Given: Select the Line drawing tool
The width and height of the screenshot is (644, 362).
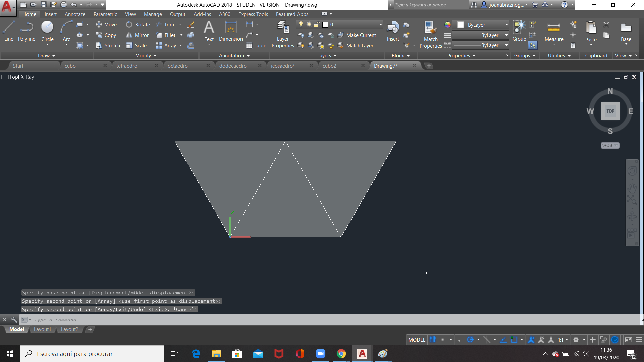Looking at the screenshot, I should 9,31.
